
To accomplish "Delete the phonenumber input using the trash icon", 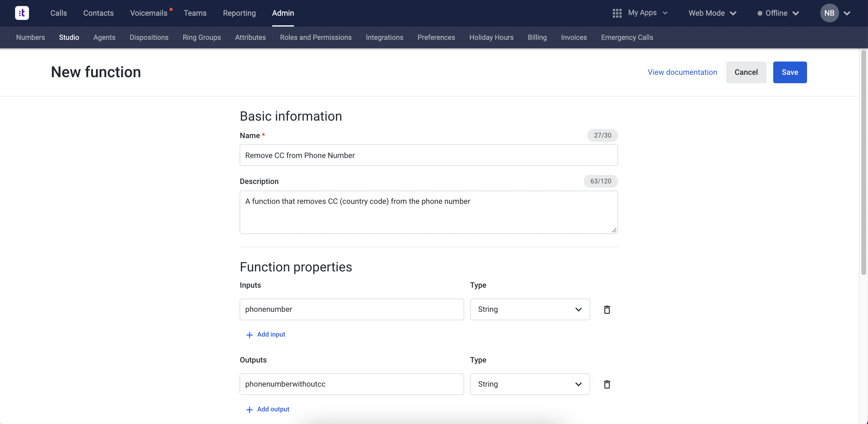I will tap(607, 309).
